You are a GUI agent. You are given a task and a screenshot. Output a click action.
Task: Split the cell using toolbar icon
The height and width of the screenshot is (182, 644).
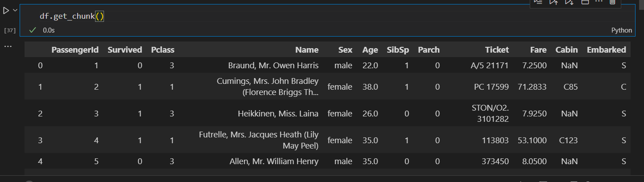point(585,2)
